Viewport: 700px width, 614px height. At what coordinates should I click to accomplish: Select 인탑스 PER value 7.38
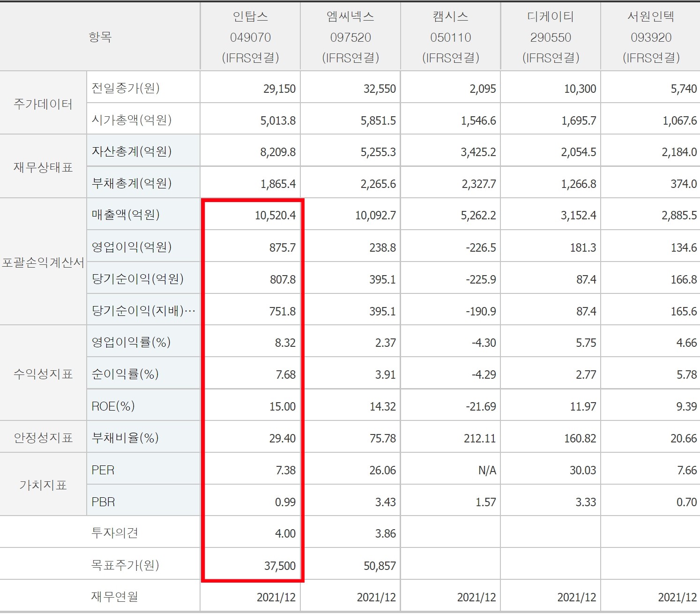point(285,470)
